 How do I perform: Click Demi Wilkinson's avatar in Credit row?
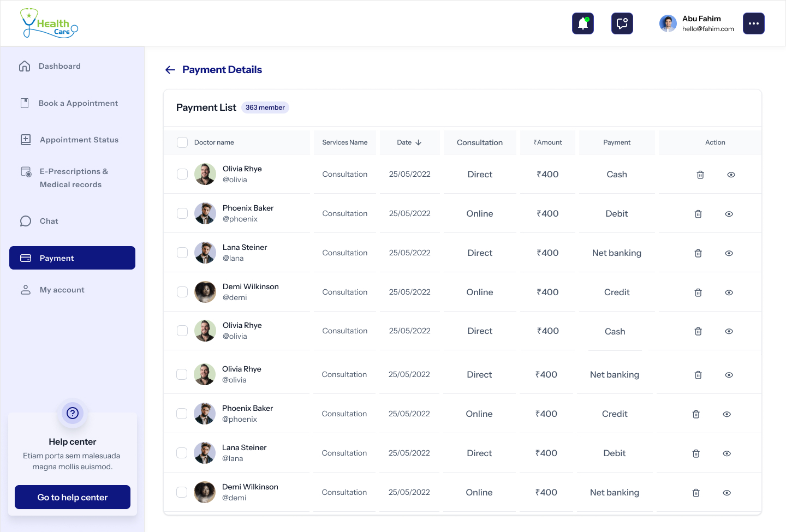pyautogui.click(x=205, y=292)
